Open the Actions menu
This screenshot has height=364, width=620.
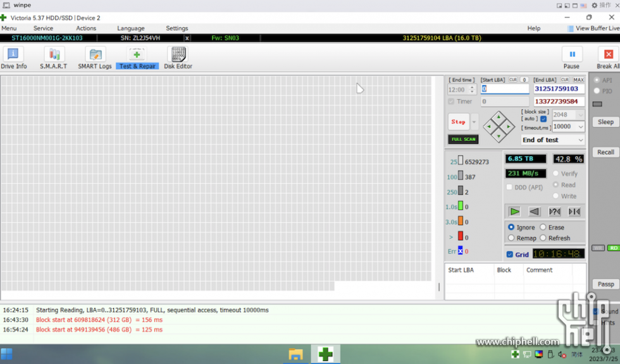(x=86, y=28)
